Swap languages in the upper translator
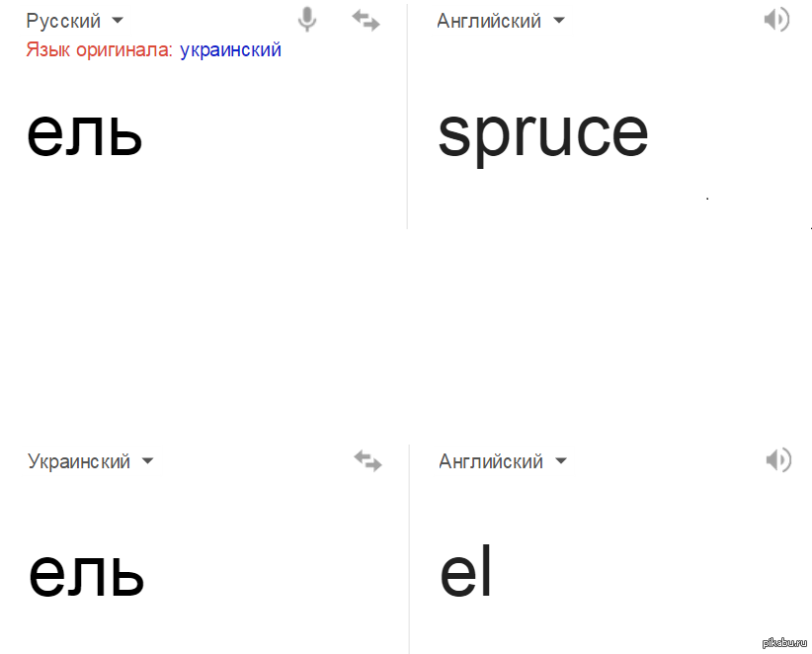 click(x=366, y=21)
